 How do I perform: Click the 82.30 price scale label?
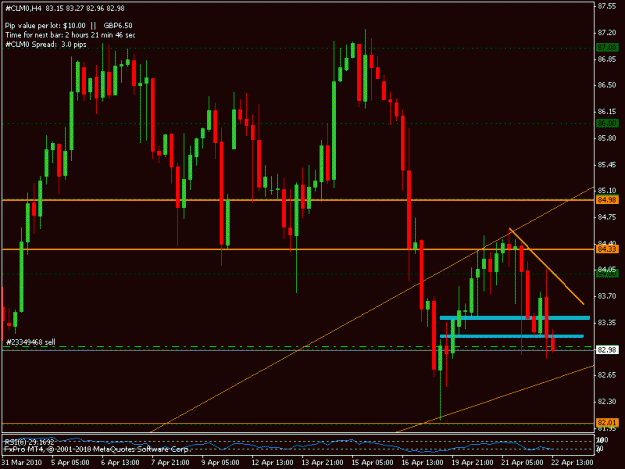pos(607,401)
